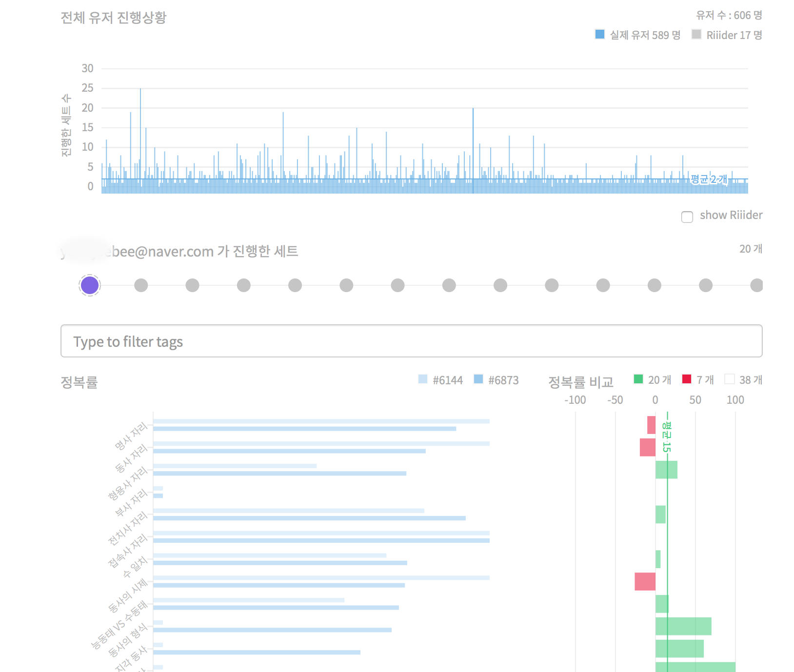Toggle the Riiider 17 명 legend swatch
This screenshot has height=672, width=794.
[x=696, y=34]
